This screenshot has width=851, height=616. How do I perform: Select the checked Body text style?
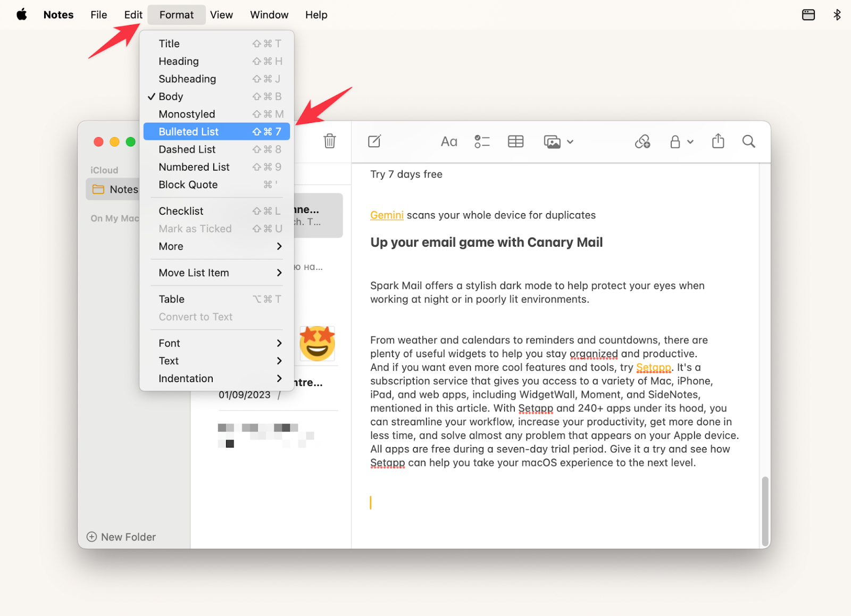pyautogui.click(x=171, y=96)
